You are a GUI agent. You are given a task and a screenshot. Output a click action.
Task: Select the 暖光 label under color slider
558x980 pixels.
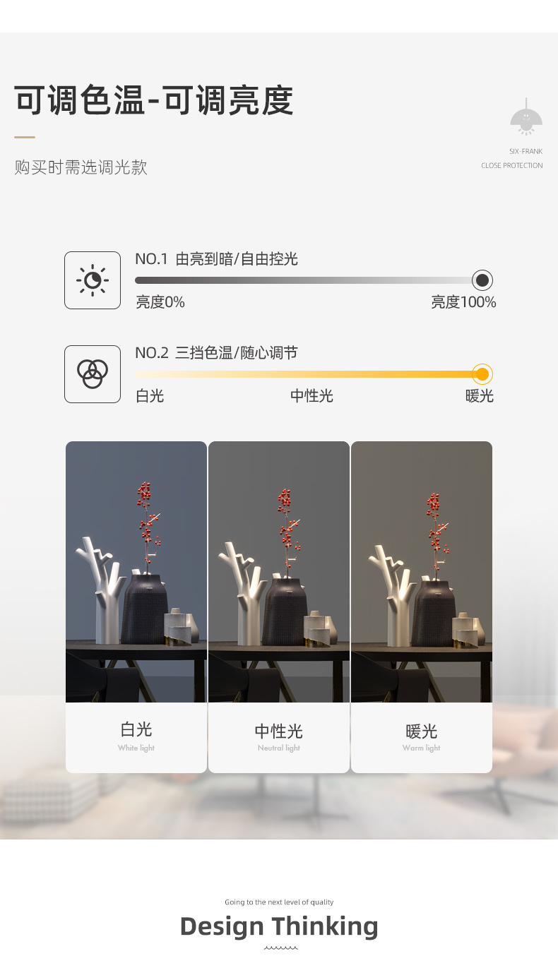click(x=480, y=396)
